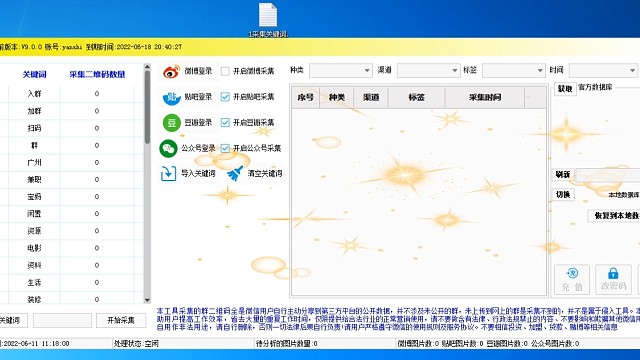Click the keyword input field beside 开始采集
Viewport: 640px width, 360px height.
pos(62,320)
